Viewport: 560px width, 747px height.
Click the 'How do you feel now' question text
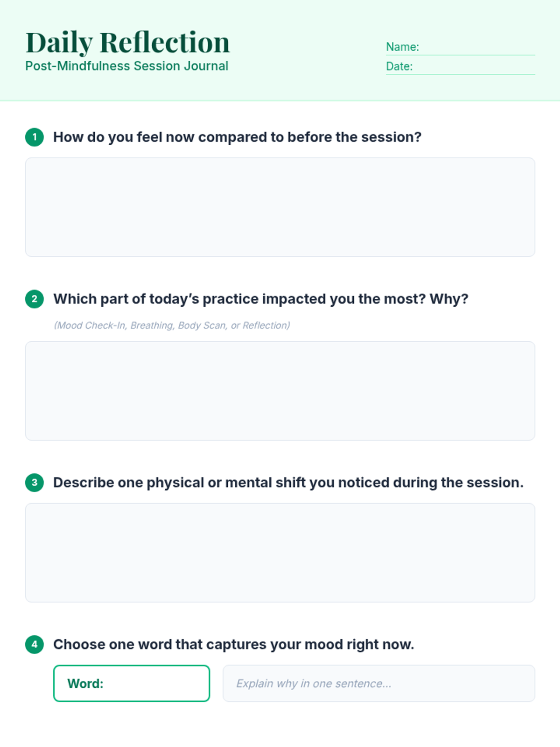[x=237, y=137]
